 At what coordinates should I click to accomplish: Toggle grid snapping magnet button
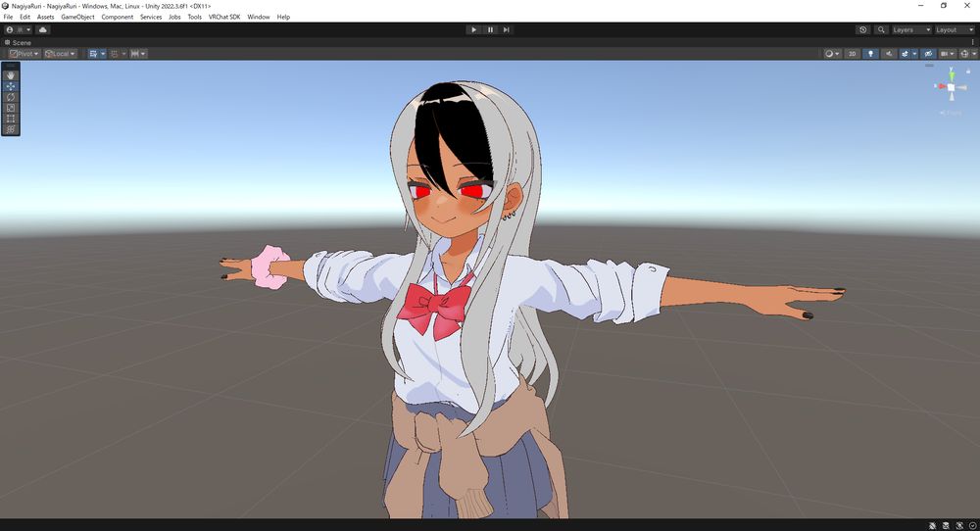click(x=115, y=54)
